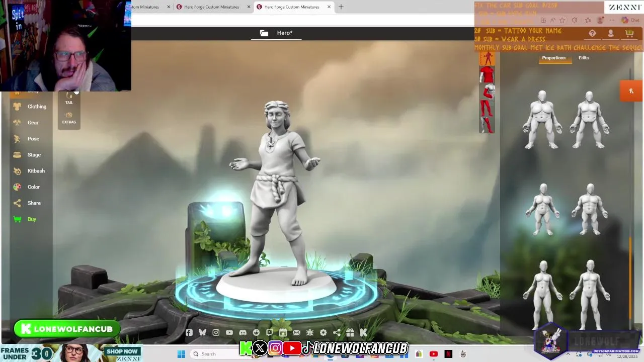
Task: Select the red torso region icon
Action: click(487, 75)
